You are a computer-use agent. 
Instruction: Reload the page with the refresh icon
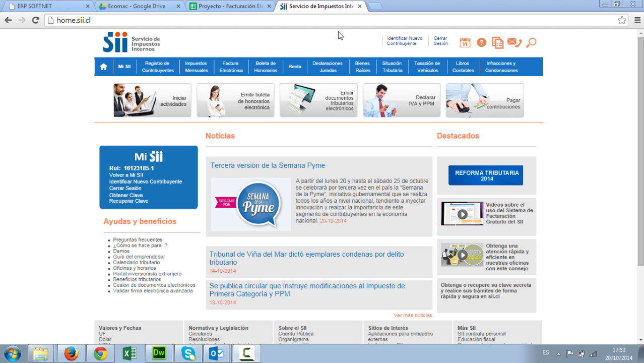(x=35, y=20)
